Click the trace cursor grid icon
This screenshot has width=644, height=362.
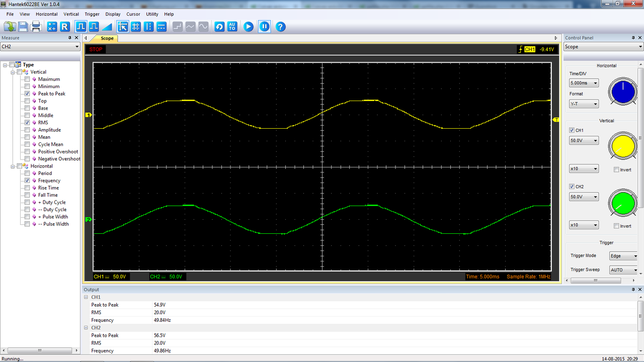coord(136,27)
